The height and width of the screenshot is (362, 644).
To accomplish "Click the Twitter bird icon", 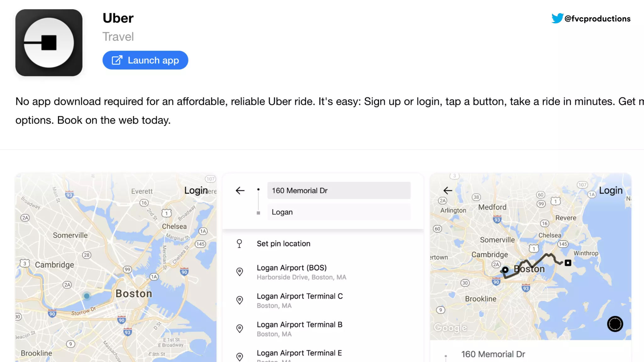I will (x=557, y=18).
